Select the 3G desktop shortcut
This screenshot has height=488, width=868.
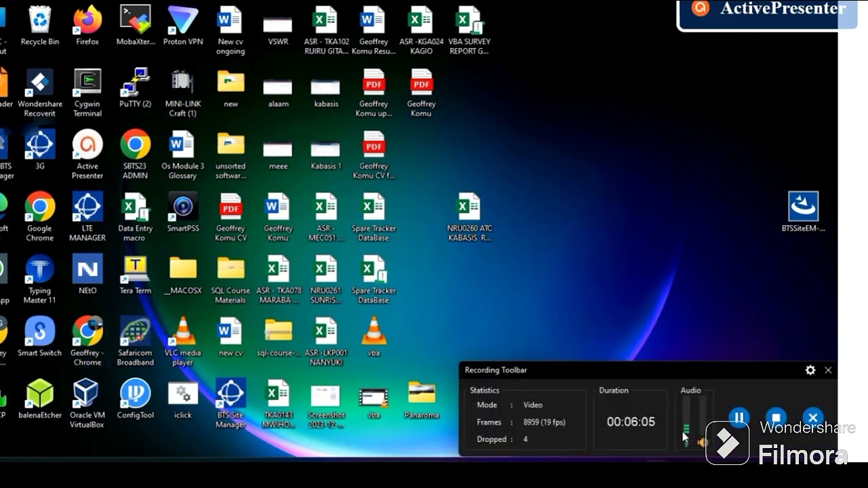coord(40,150)
